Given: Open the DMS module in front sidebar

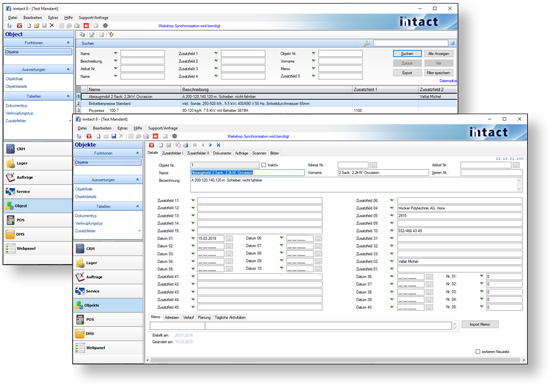Looking at the screenshot, I should 108,334.
